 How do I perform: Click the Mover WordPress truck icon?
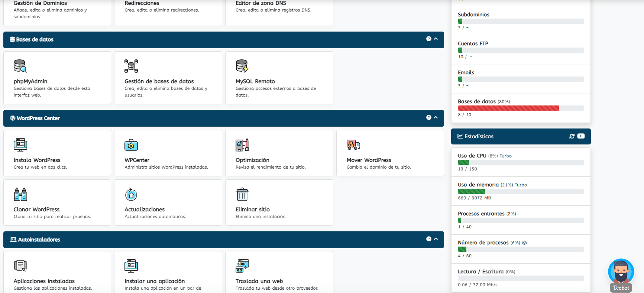click(x=353, y=145)
